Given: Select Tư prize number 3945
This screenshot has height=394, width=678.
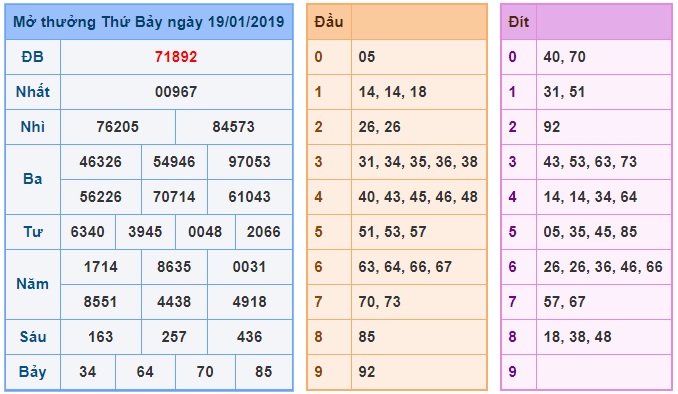Looking at the screenshot, I should (x=145, y=232).
